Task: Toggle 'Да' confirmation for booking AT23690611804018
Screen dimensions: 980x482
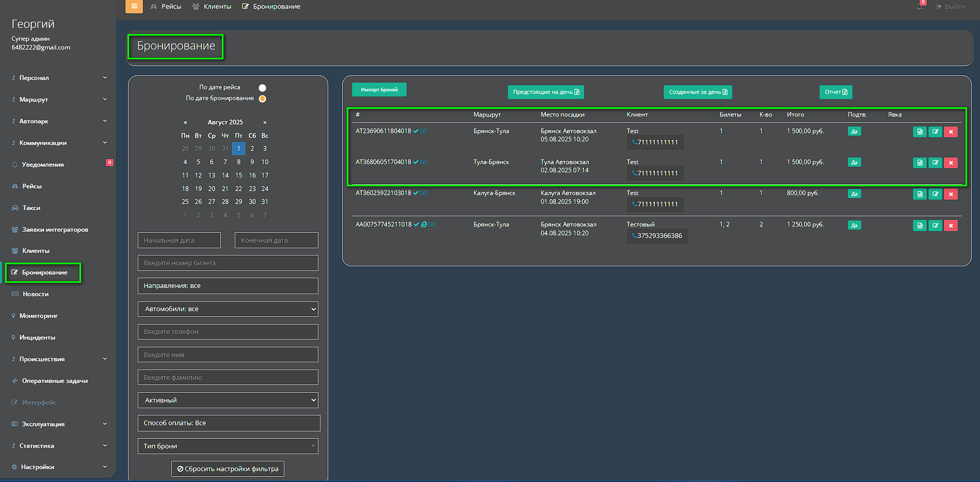Action: 854,132
